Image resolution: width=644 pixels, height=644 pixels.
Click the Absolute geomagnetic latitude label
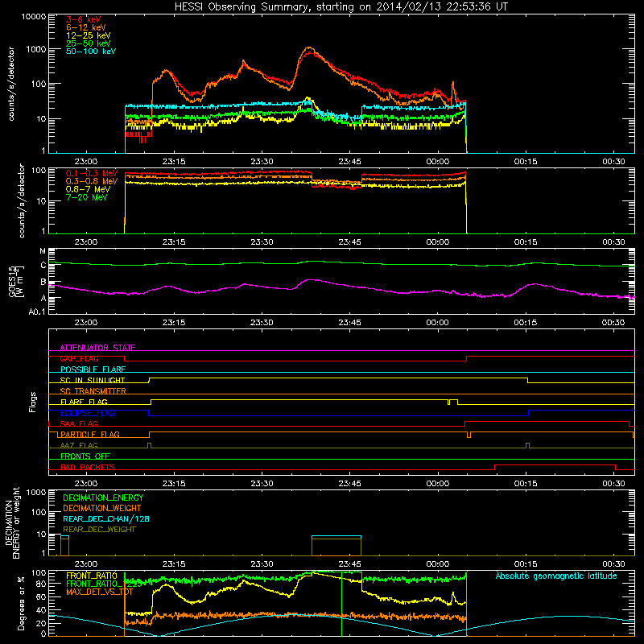[556, 576]
